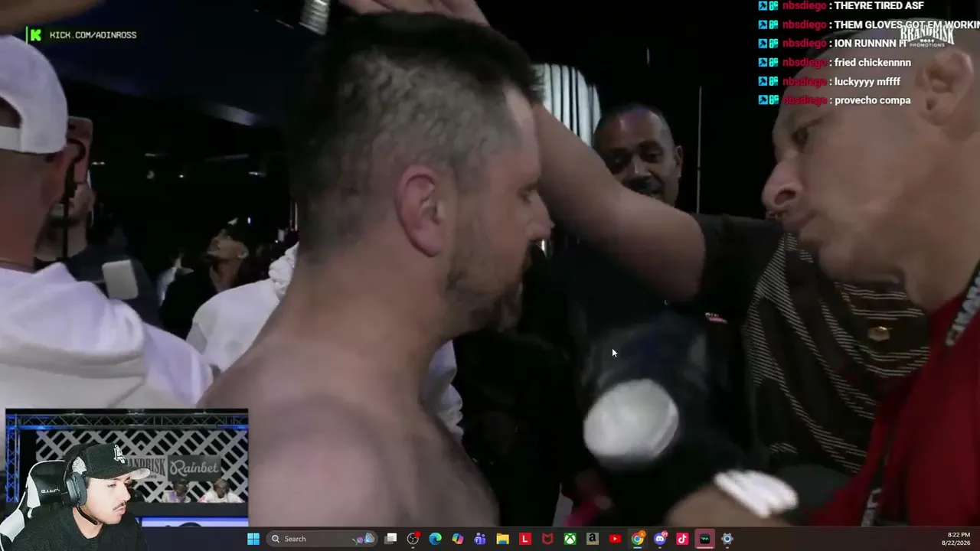Open TikTok from the taskbar
Image resolution: width=980 pixels, height=551 pixels.
coord(682,539)
